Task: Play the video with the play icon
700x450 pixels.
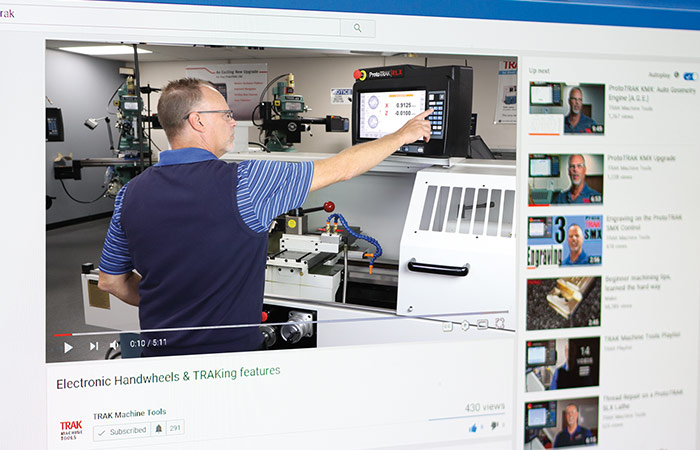Action: pos(68,347)
